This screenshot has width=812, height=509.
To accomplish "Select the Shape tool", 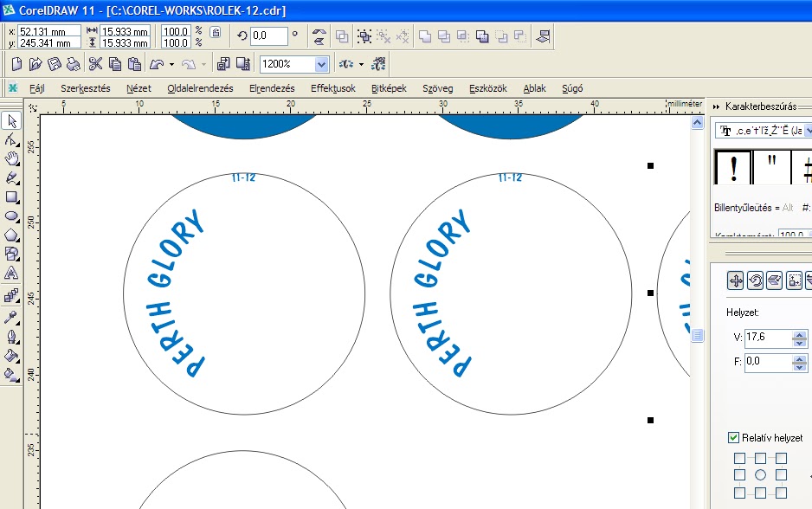I will [11, 139].
